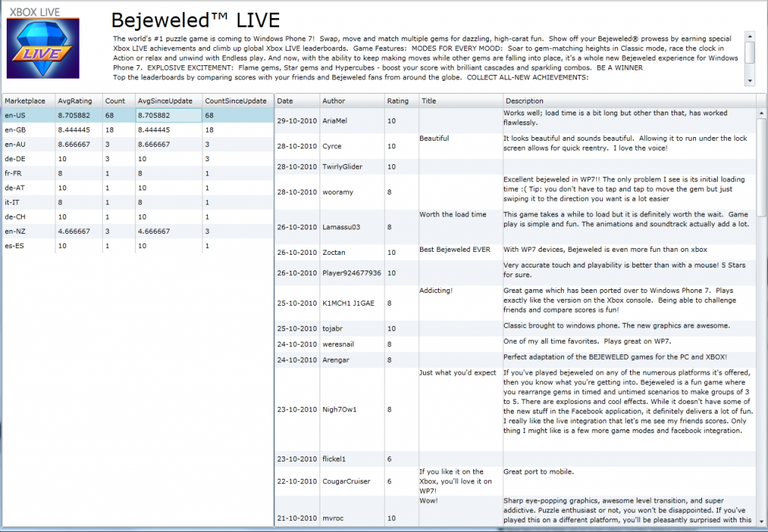The image size is (768, 532).
Task: Click the Bejeweled LIVE app icon
Action: (x=43, y=48)
